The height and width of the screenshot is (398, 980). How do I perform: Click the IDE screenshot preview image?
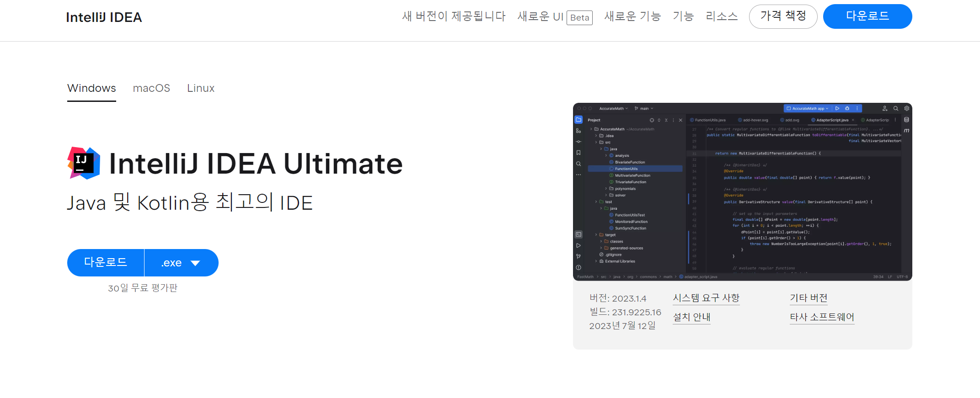click(x=742, y=192)
